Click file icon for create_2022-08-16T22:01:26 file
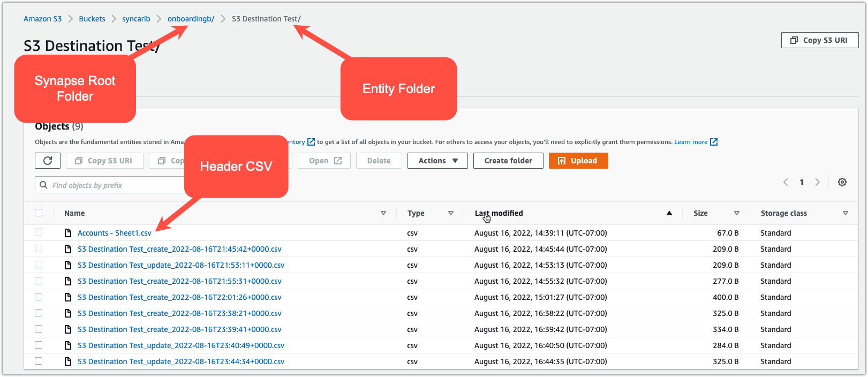 point(68,297)
